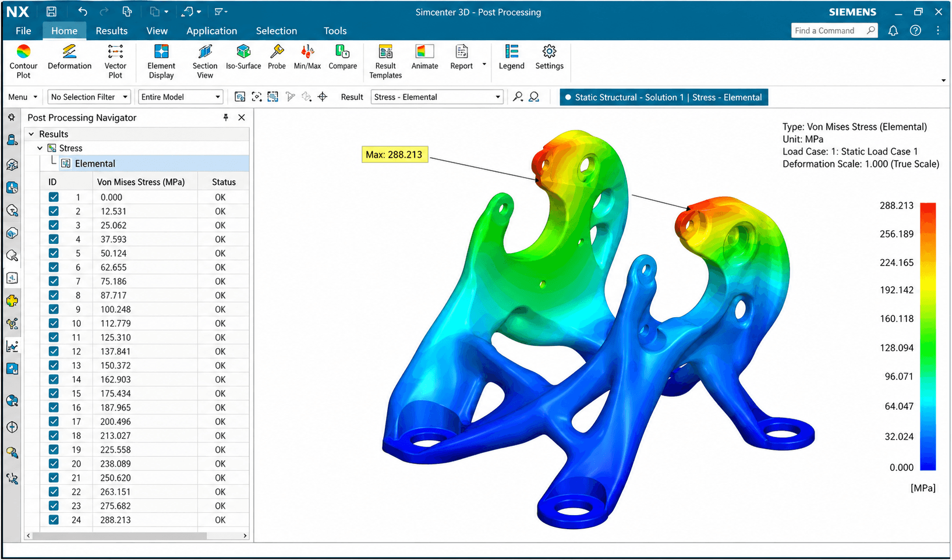The width and height of the screenshot is (952, 560).
Task: Click the Save icon in title bar
Action: coord(51,12)
